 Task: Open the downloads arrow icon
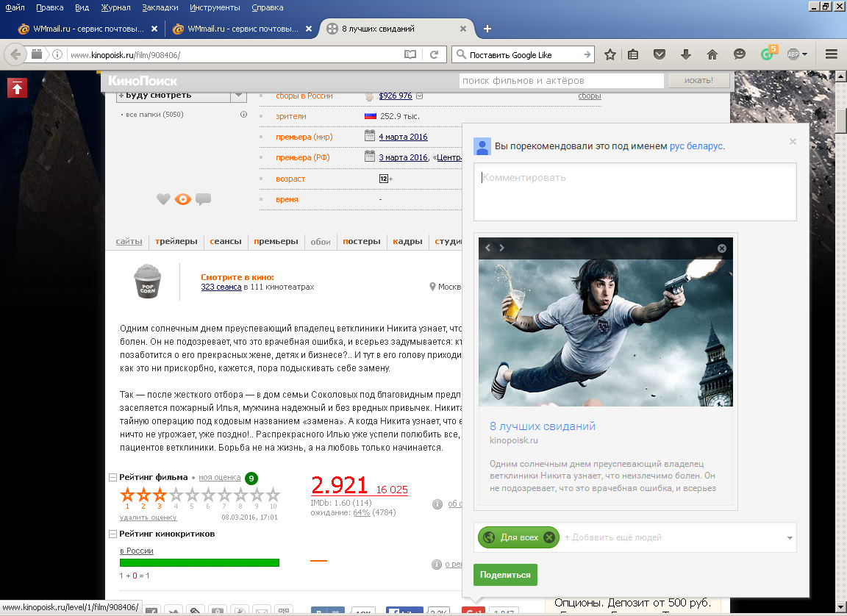685,54
